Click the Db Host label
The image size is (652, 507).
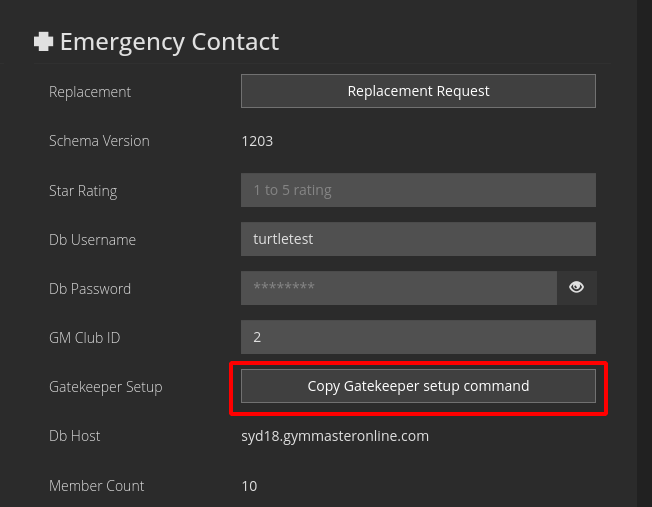(x=75, y=436)
